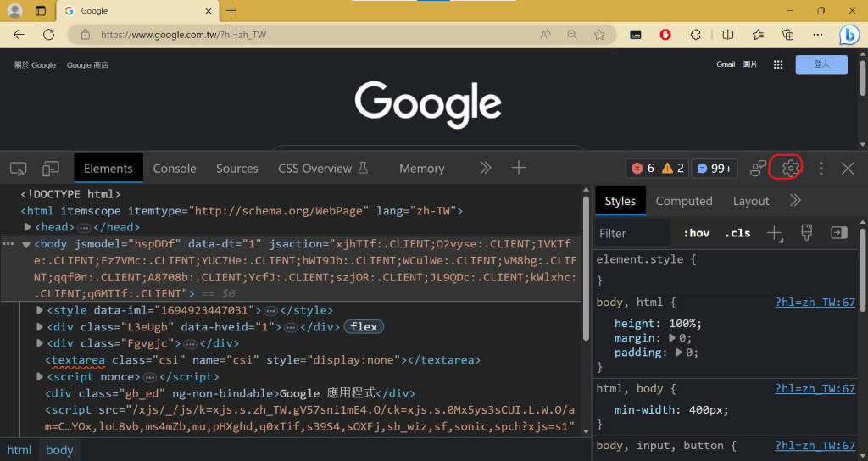Add a new DevTools tab with plus

(x=519, y=168)
